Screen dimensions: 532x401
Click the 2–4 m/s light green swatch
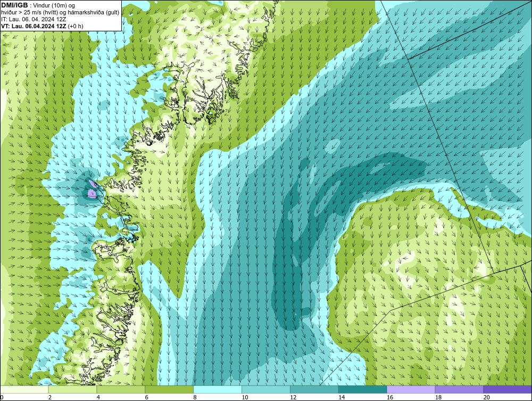tap(72, 389)
